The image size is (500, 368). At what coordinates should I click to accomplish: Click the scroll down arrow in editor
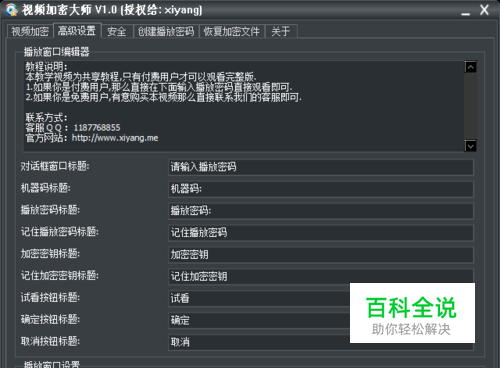pos(470,146)
